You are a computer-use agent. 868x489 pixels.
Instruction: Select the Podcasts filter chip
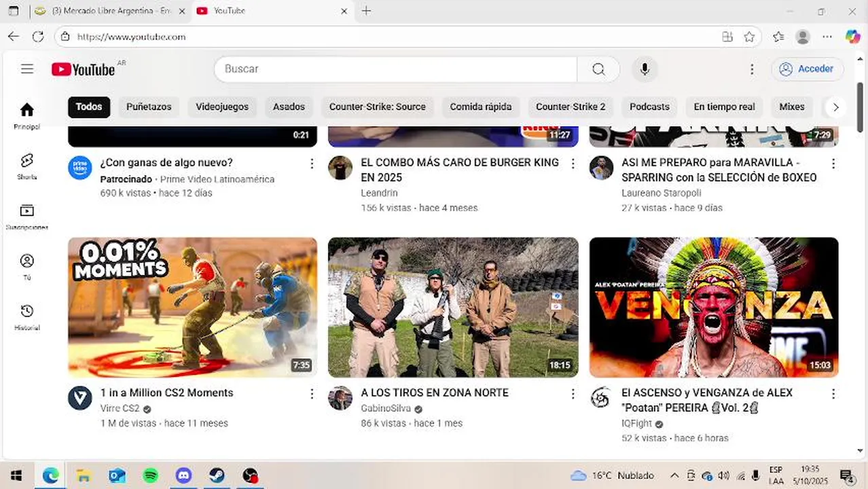pos(649,107)
